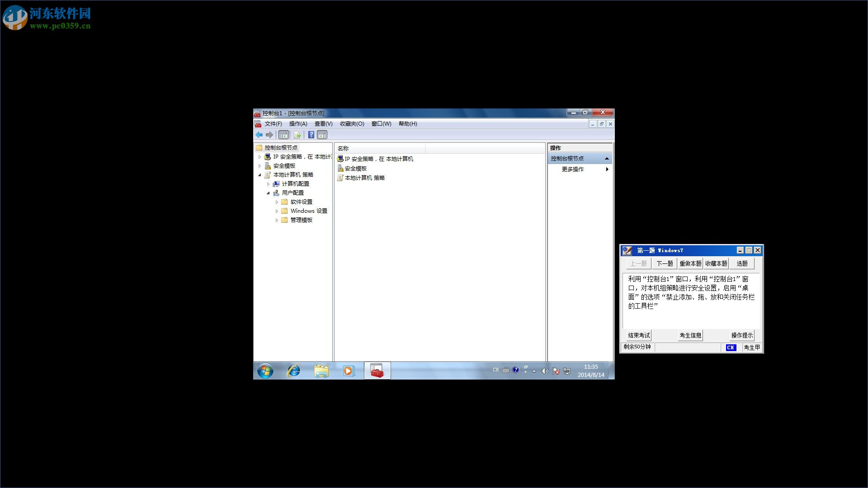The height and width of the screenshot is (488, 868).
Task: Toggle Show/Hide Console Tree toolbar icon
Action: [x=283, y=135]
